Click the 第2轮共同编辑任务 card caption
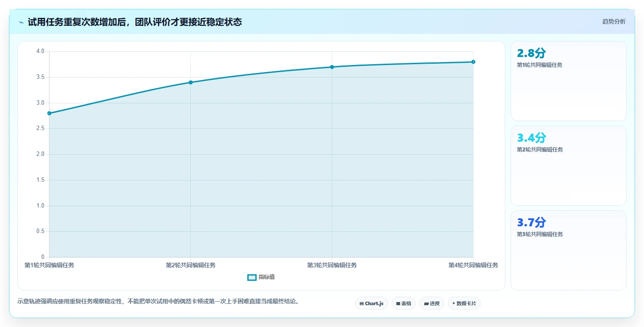The height and width of the screenshot is (327, 644). click(540, 150)
